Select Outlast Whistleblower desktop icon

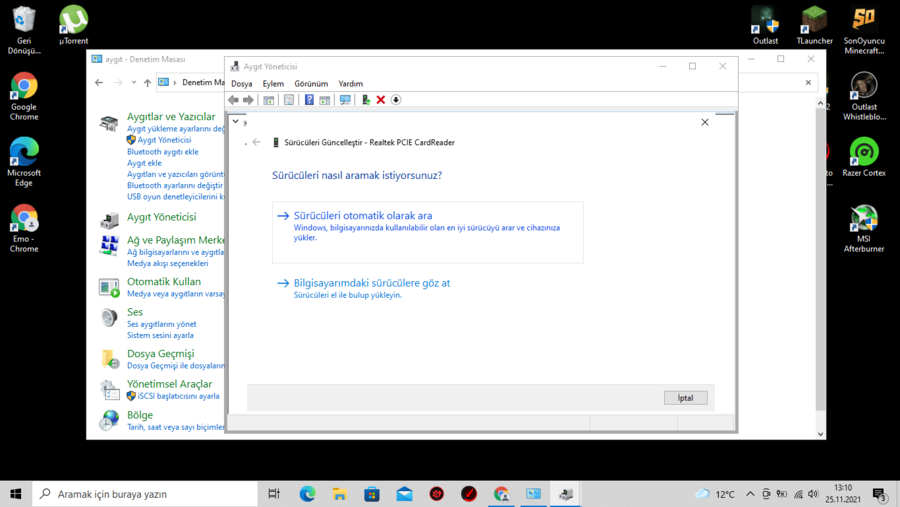click(x=864, y=96)
